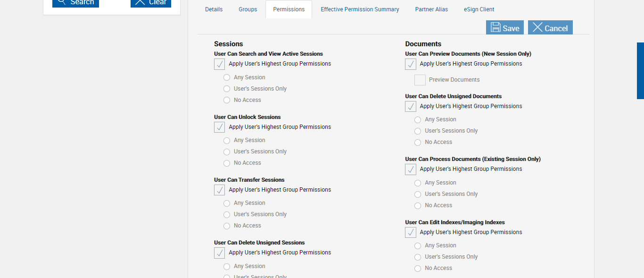
Task: Select Any Session under Search and View Active Sessions
Action: point(227,77)
